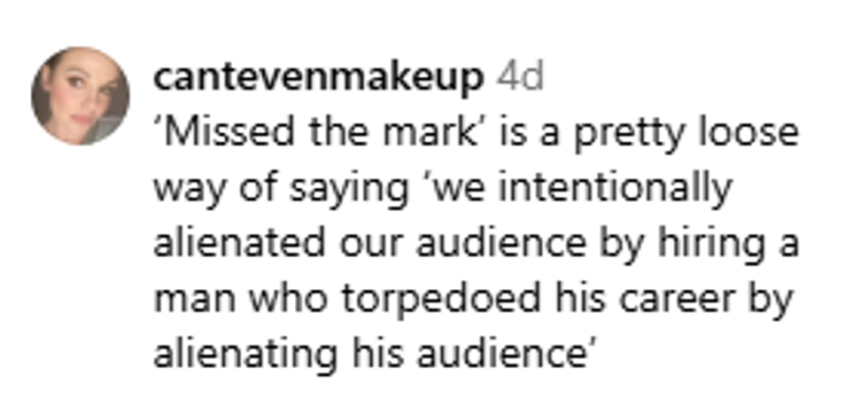Click the cantevenmakeup profile picture
Screen dimensions: 868x407
81,96
